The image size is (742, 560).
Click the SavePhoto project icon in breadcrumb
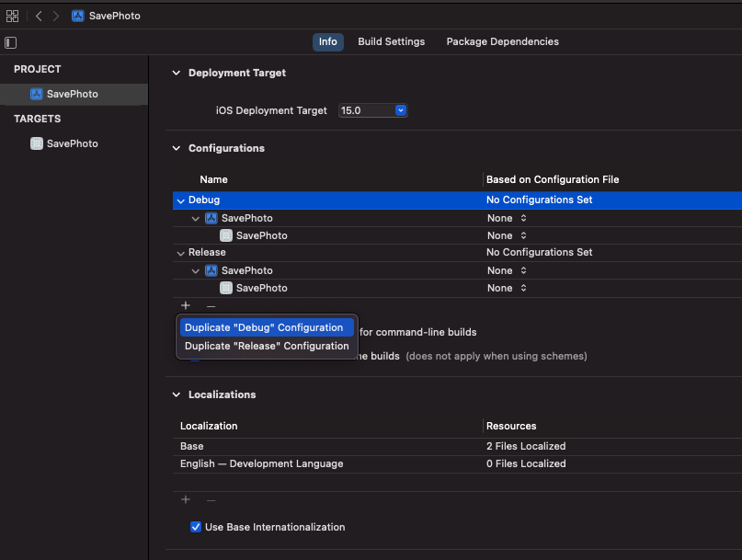point(77,16)
